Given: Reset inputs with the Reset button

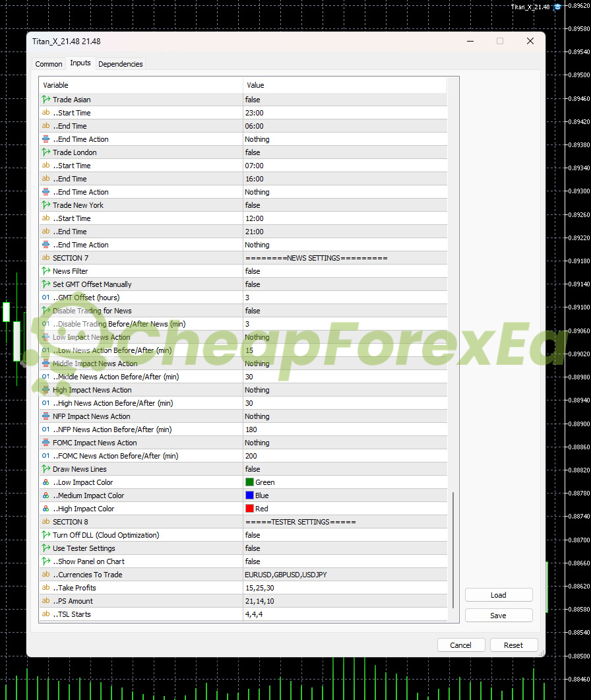Looking at the screenshot, I should 513,645.
